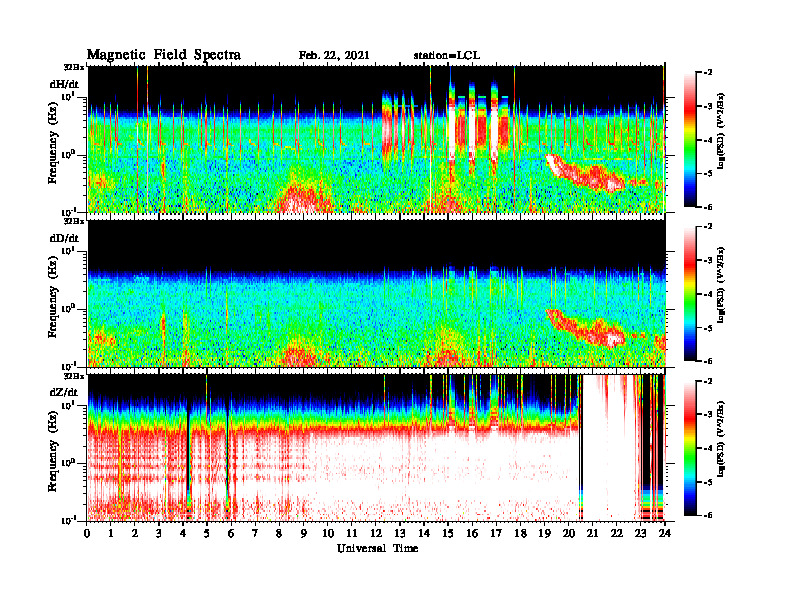Click the -2 tick on the dH/dt color bar

(707, 73)
